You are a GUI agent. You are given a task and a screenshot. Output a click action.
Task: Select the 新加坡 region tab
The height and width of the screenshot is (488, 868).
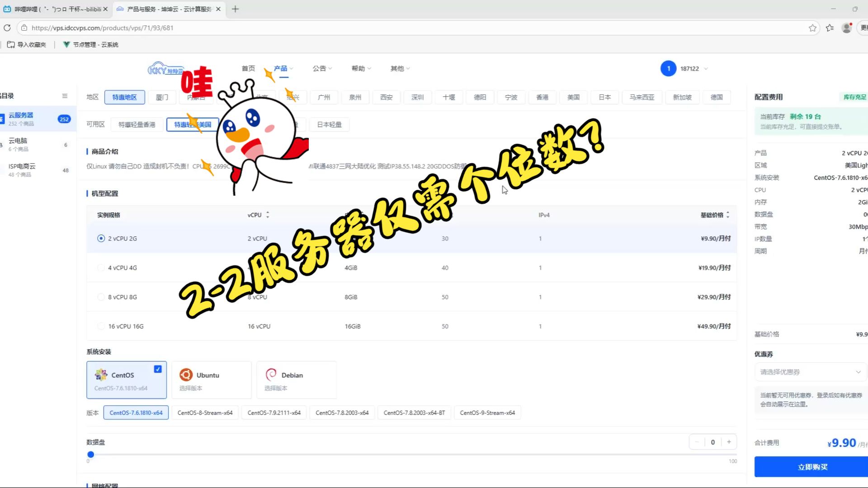click(682, 97)
